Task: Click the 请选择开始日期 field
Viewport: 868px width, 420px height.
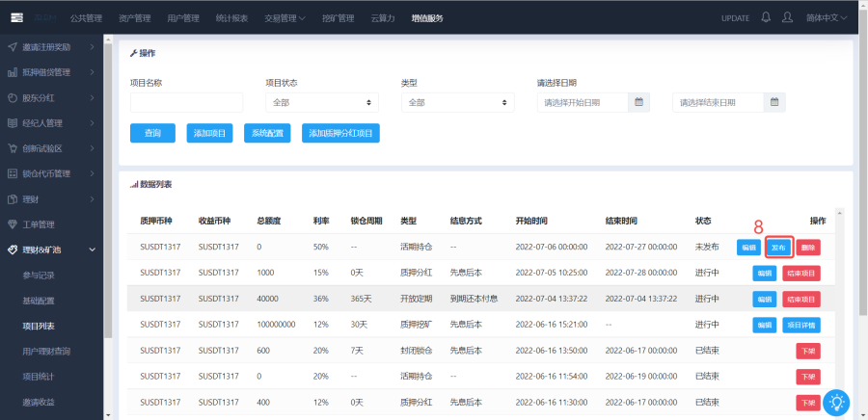Action: 583,102
